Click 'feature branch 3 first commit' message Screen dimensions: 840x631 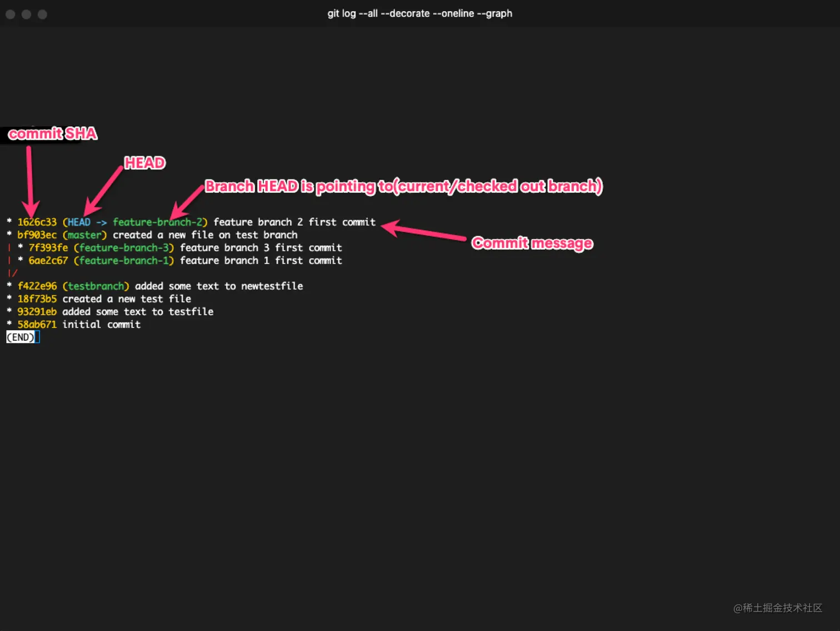coord(261,248)
